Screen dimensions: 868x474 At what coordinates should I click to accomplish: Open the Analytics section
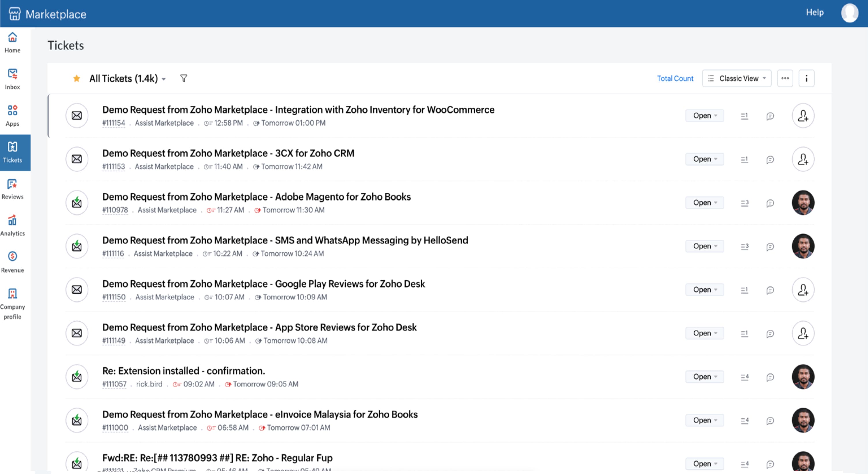pos(12,226)
